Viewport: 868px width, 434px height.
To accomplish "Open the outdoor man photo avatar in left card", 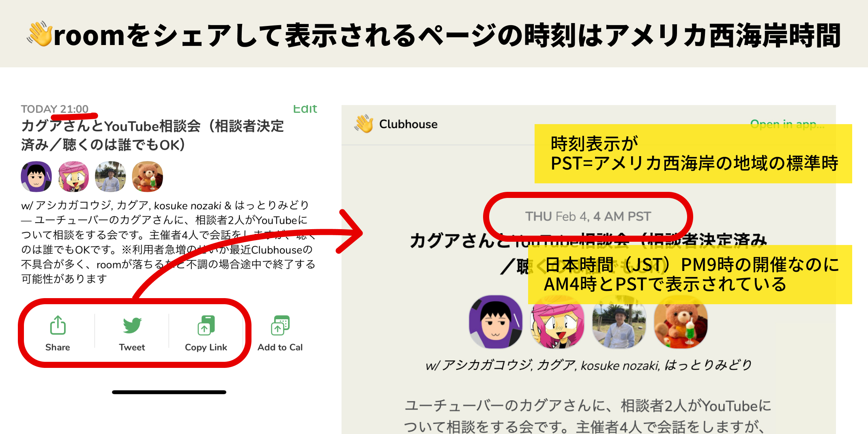I will (x=110, y=176).
